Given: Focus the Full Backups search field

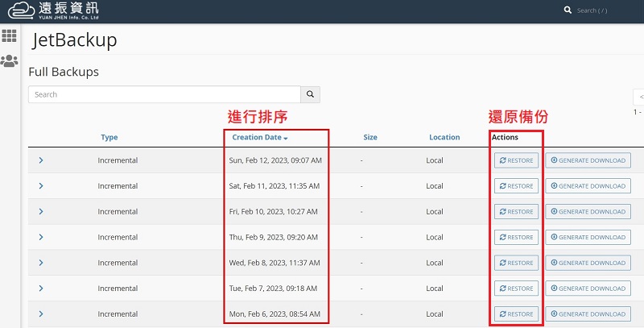Looking at the screenshot, I should (x=164, y=94).
